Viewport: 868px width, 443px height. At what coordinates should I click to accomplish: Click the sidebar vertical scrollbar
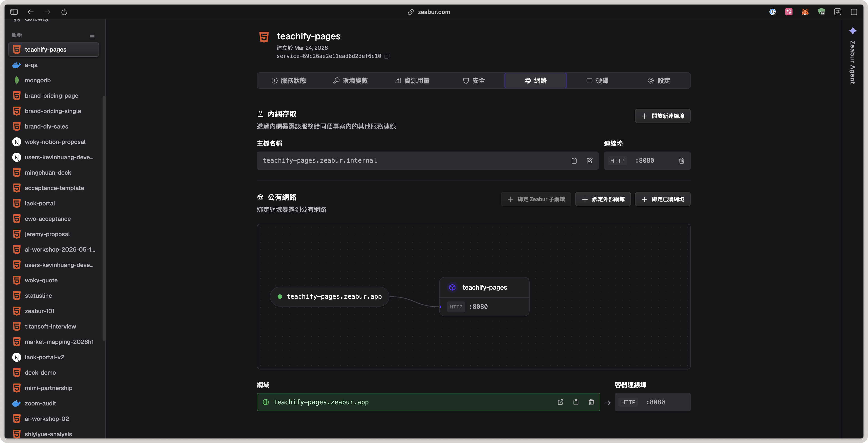point(104,219)
